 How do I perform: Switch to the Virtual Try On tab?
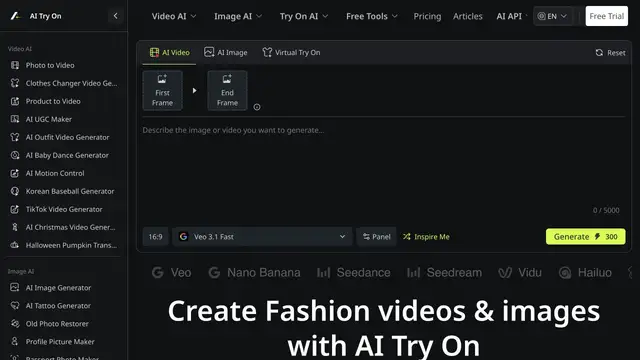coord(291,53)
